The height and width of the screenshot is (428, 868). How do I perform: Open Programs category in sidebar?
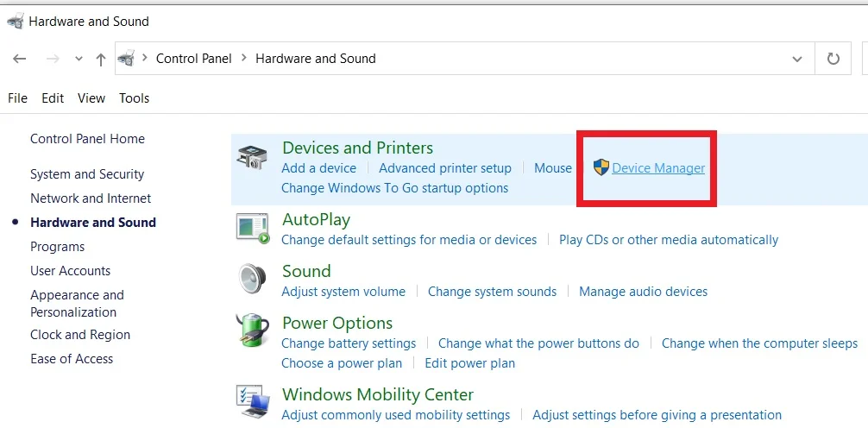(x=58, y=247)
